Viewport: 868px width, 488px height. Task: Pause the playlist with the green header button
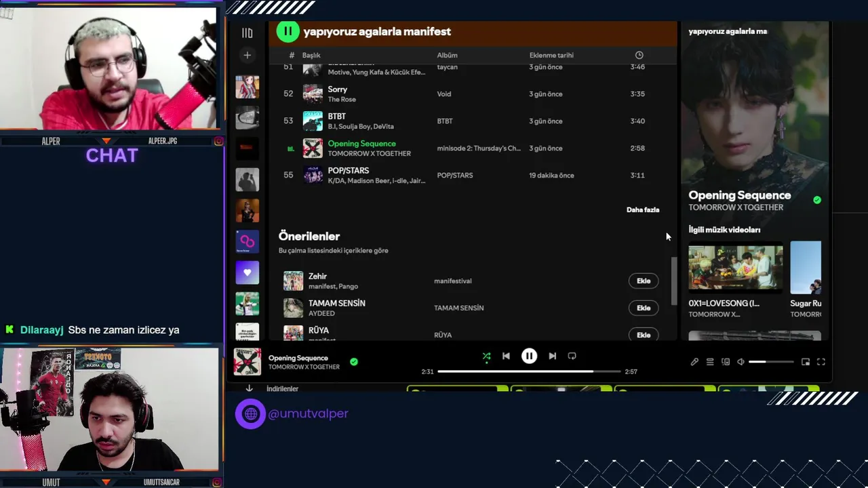point(288,31)
